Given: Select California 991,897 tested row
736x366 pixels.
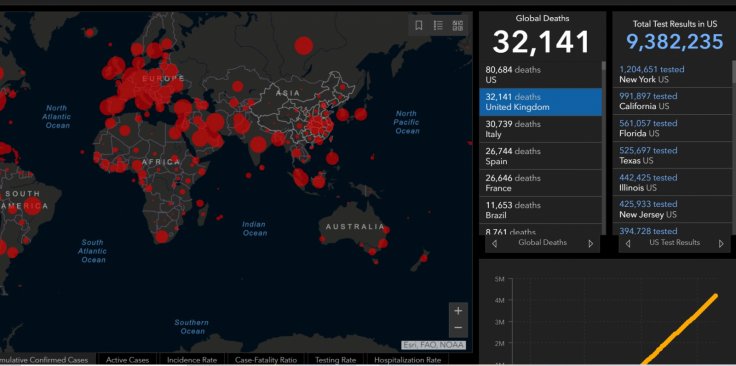Looking at the screenshot, I should [x=672, y=101].
